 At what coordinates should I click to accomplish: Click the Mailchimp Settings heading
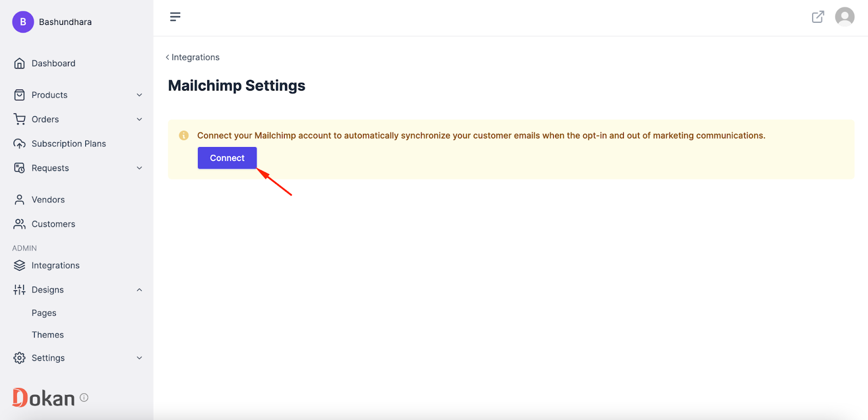click(x=237, y=86)
